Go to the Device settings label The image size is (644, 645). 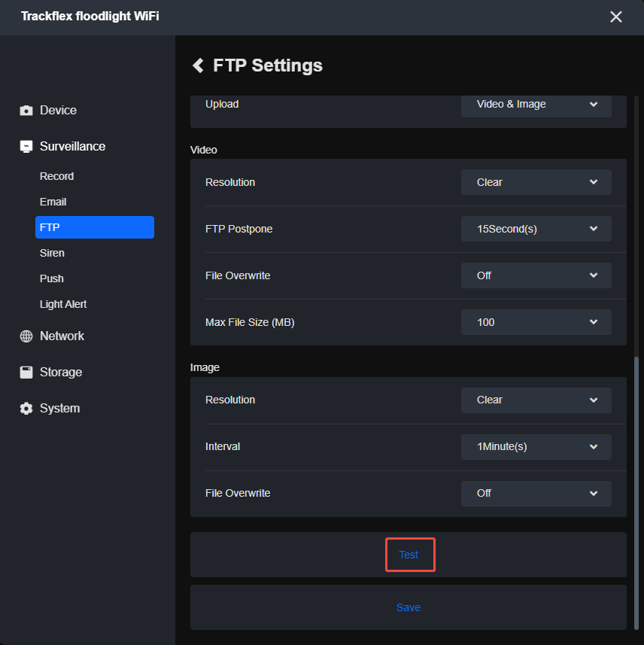[x=58, y=110]
